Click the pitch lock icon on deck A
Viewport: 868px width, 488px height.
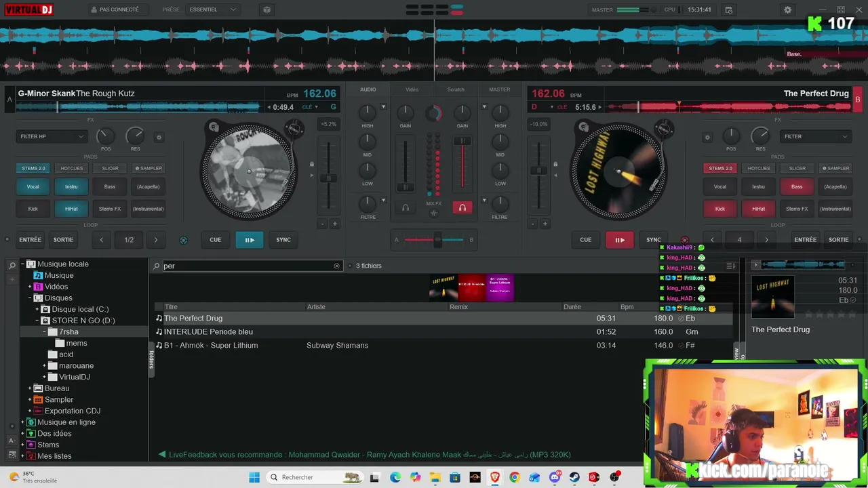click(312, 164)
